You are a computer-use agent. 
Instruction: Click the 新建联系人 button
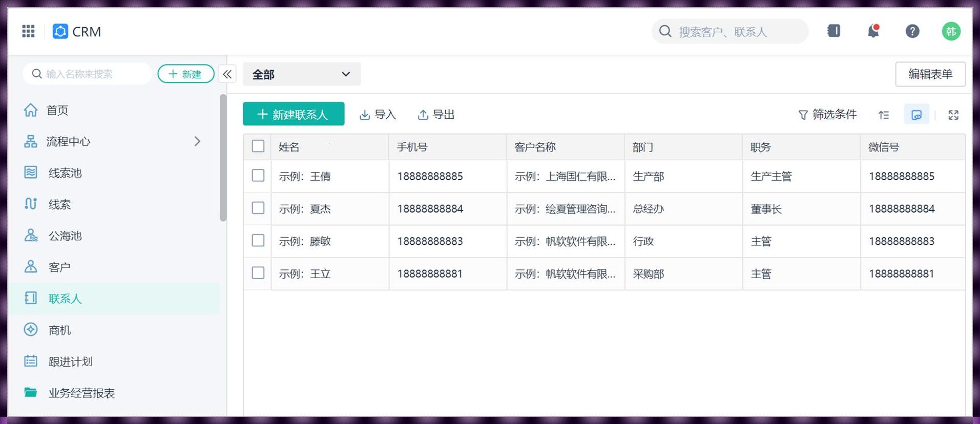click(294, 114)
